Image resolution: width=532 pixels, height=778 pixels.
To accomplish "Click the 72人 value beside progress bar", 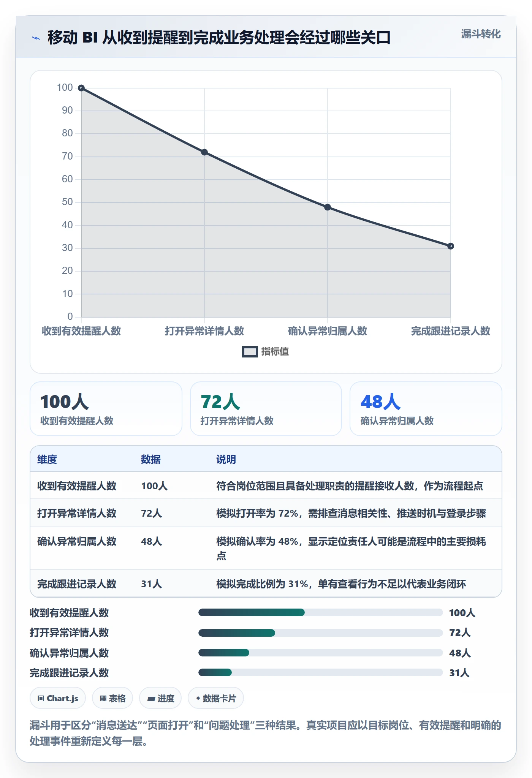I will 460,633.
